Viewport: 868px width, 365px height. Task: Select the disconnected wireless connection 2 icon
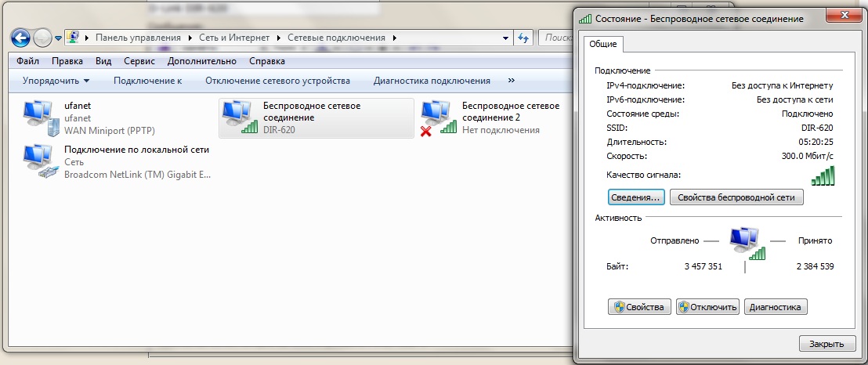click(x=439, y=117)
